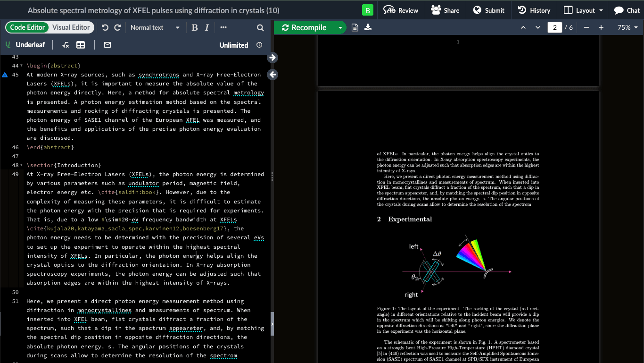The width and height of the screenshot is (644, 363).
Task: Go to next PDF page
Action: click(538, 27)
